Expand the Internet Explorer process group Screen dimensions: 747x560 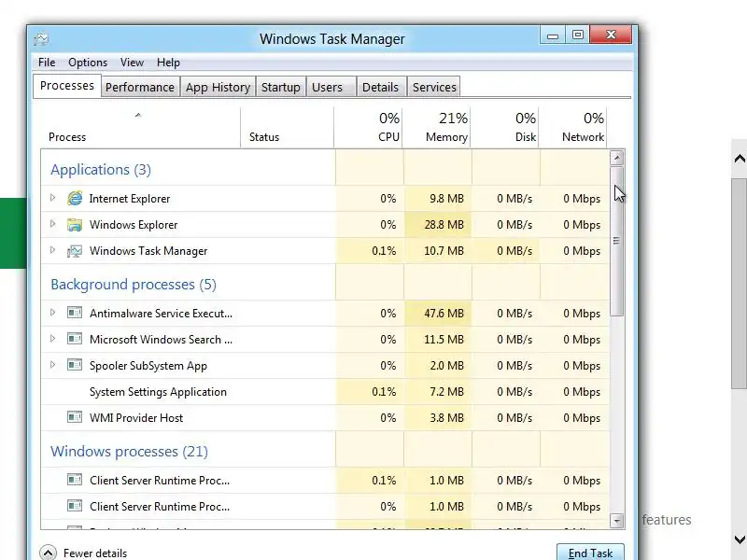click(53, 198)
